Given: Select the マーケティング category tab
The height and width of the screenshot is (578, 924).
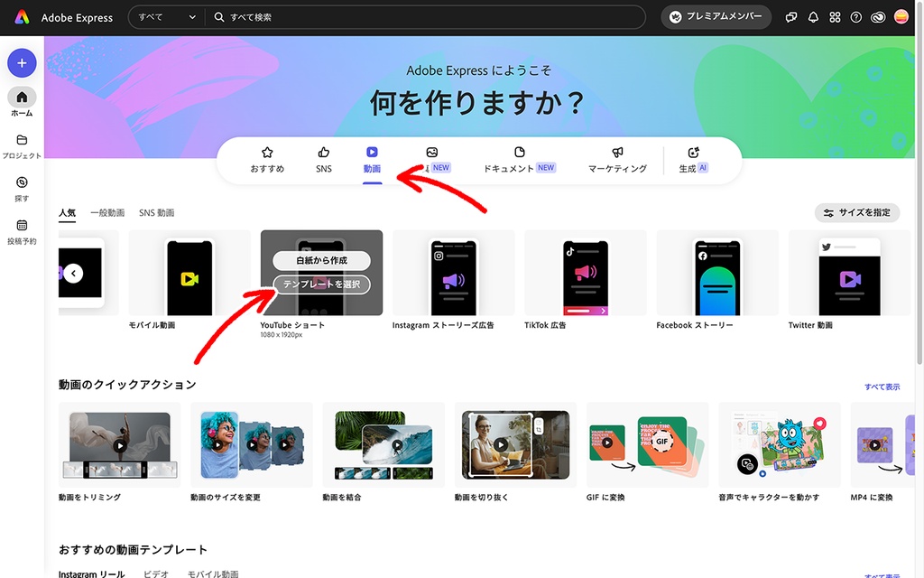Looking at the screenshot, I should pos(617,160).
